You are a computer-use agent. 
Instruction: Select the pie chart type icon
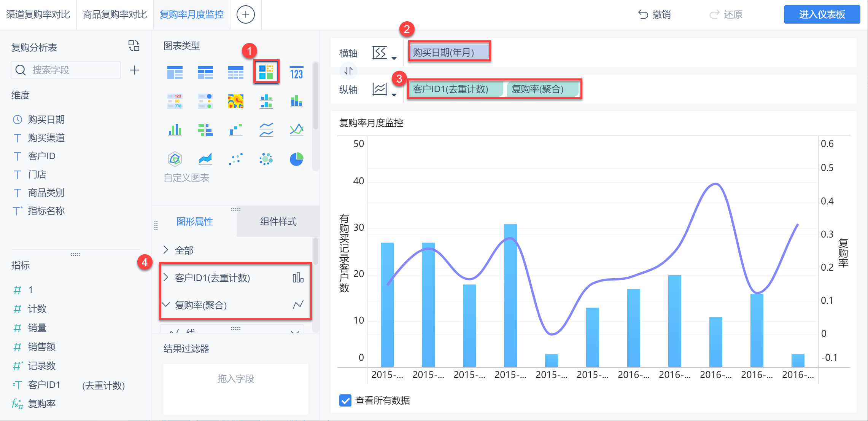click(x=296, y=159)
